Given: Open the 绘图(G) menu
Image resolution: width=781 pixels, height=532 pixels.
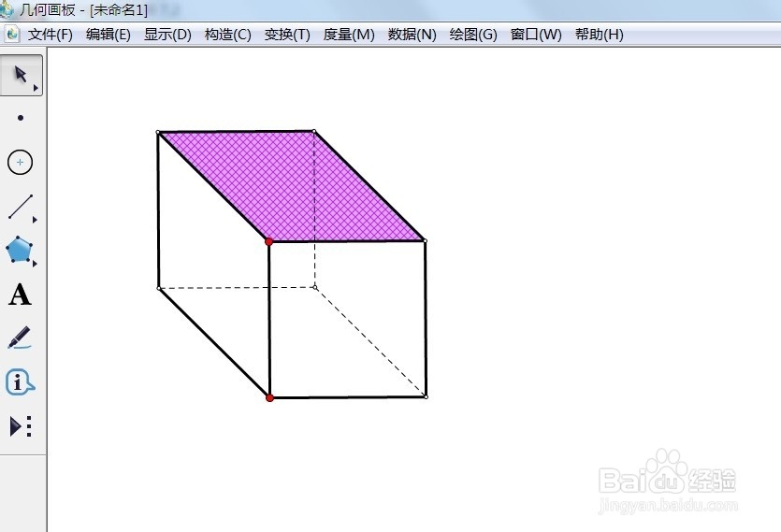Looking at the screenshot, I should [473, 35].
